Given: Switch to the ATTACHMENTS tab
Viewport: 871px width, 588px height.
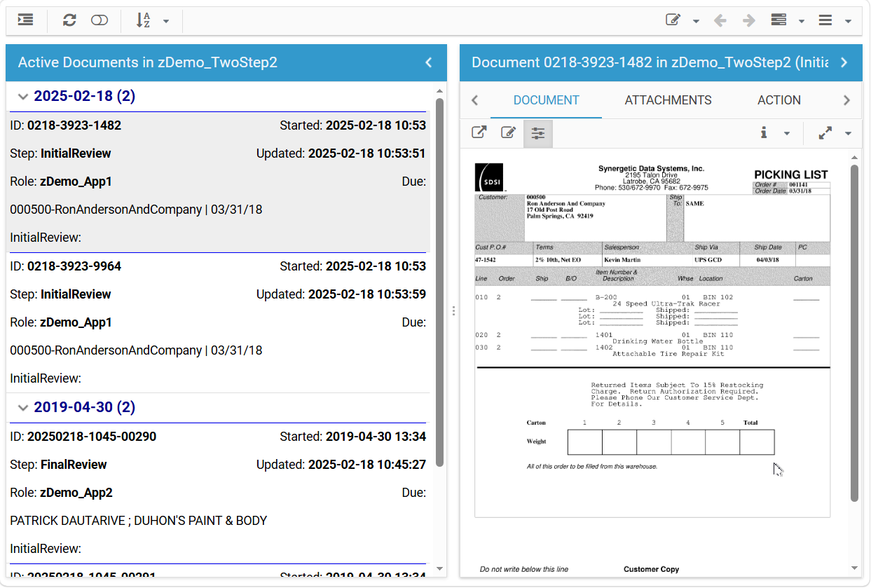Looking at the screenshot, I should click(668, 100).
